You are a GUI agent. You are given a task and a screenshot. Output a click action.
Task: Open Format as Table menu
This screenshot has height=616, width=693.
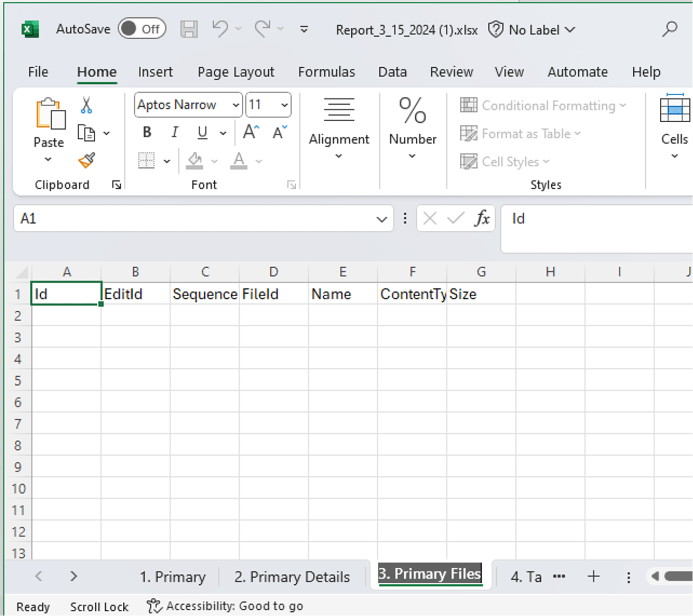(521, 134)
